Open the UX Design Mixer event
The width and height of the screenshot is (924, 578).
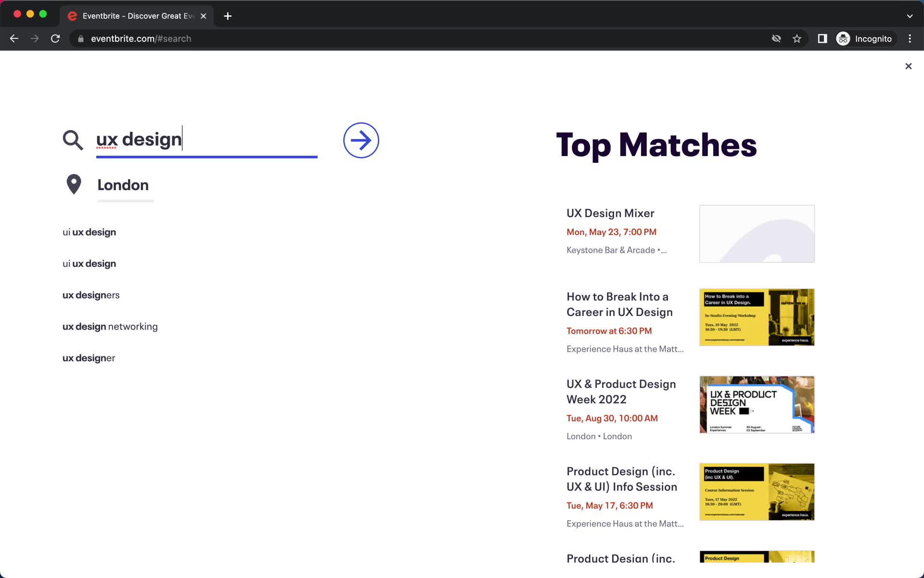(x=610, y=213)
